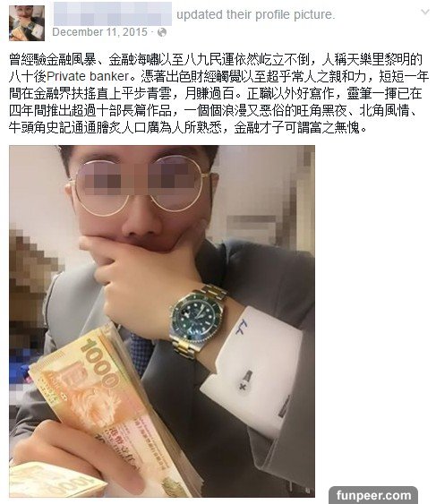Expand the post options chevron menu
The height and width of the screenshot is (504, 436).
[x=425, y=13]
